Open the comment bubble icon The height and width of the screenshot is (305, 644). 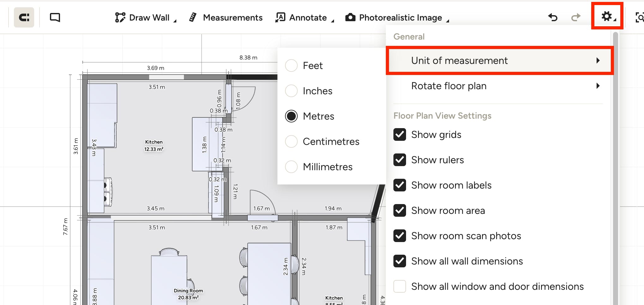coord(55,17)
